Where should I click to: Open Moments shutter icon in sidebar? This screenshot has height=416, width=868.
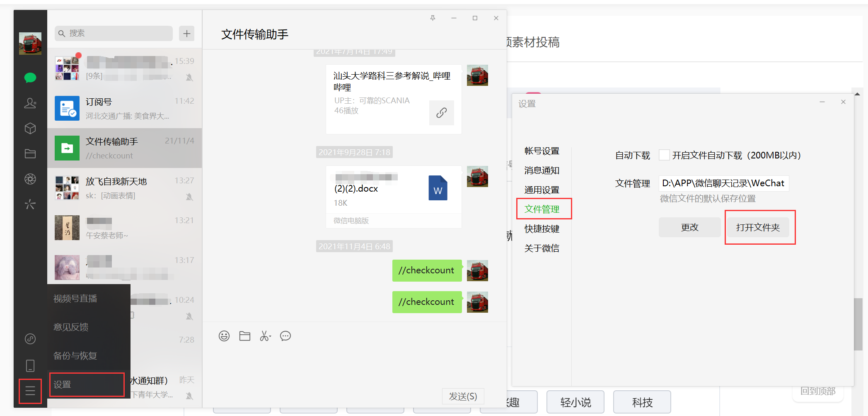pos(30,179)
